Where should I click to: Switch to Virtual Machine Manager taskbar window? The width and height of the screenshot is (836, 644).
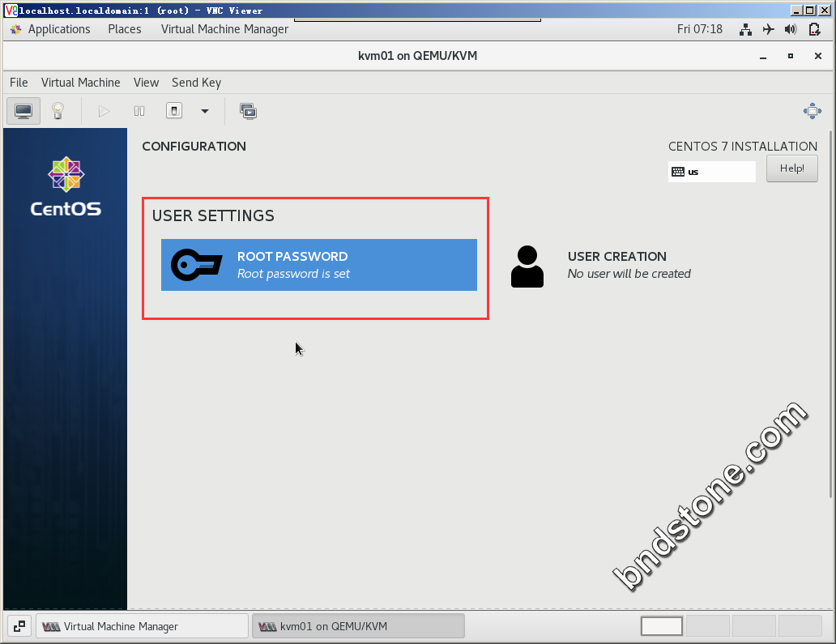click(142, 626)
